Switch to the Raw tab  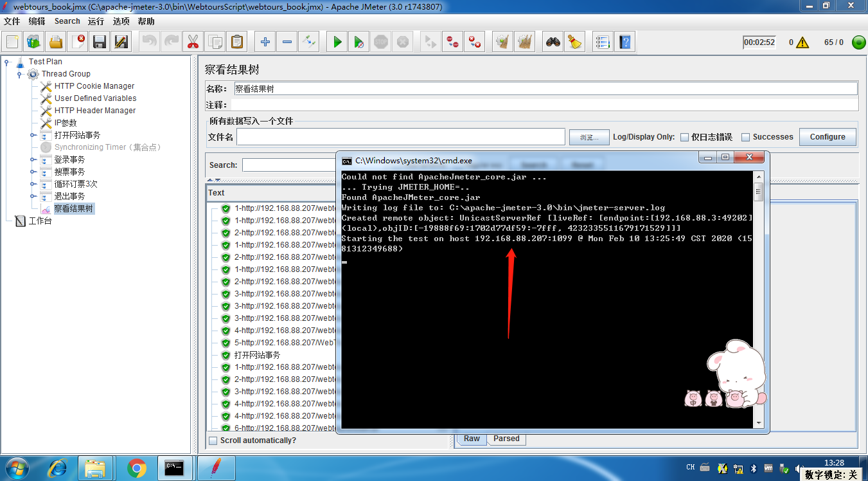tap(472, 439)
